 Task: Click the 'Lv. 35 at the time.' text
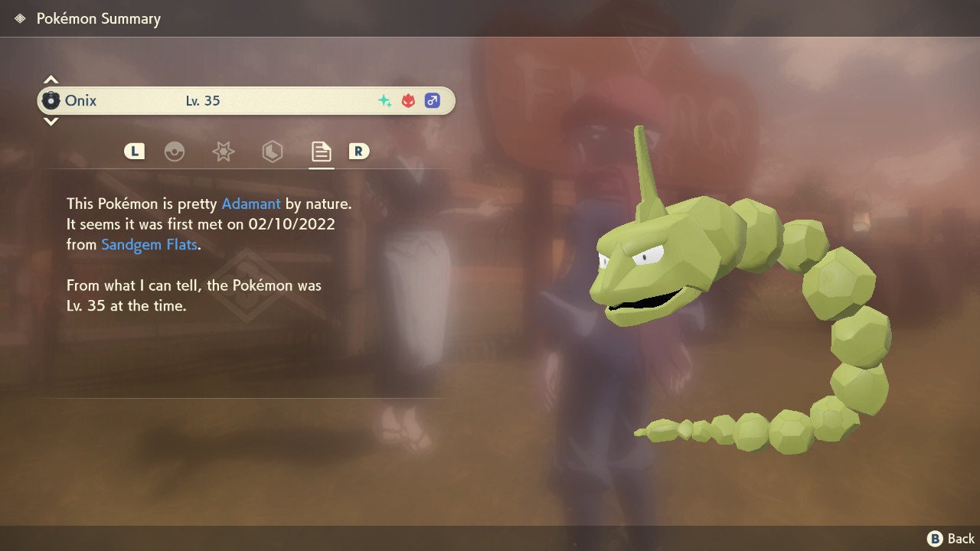click(x=126, y=306)
